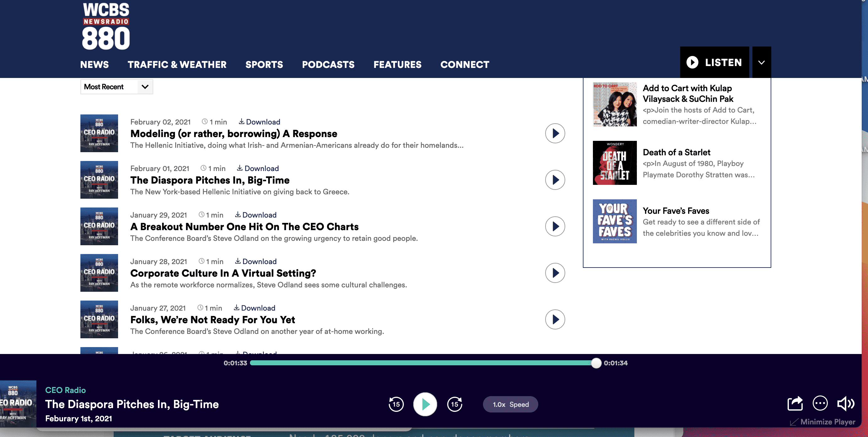Open the PODCASTS menu

328,64
